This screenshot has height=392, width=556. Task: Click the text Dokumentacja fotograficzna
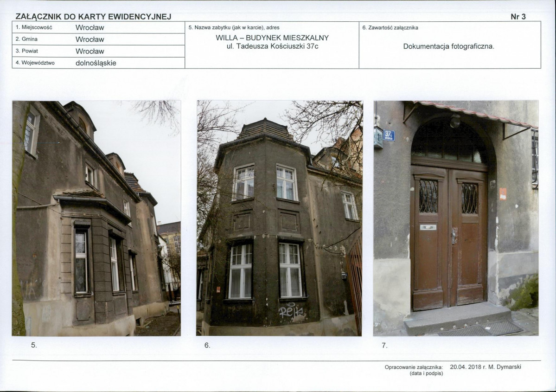[x=448, y=46]
